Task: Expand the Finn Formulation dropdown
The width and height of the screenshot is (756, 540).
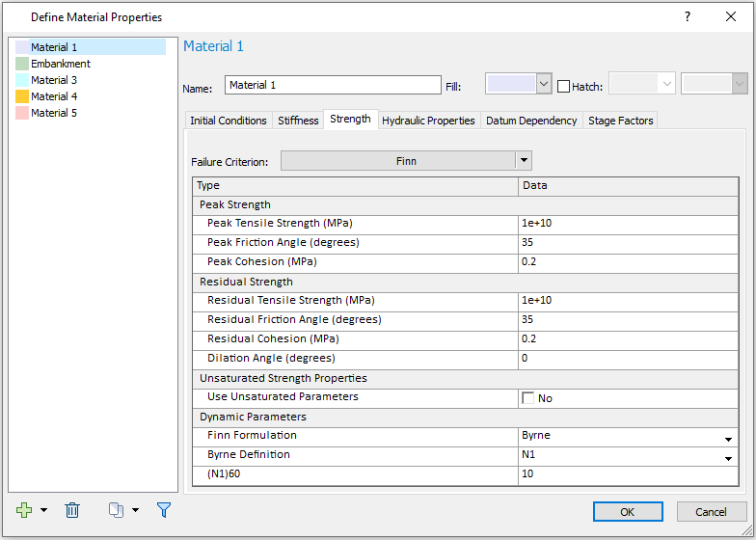Action: click(728, 438)
